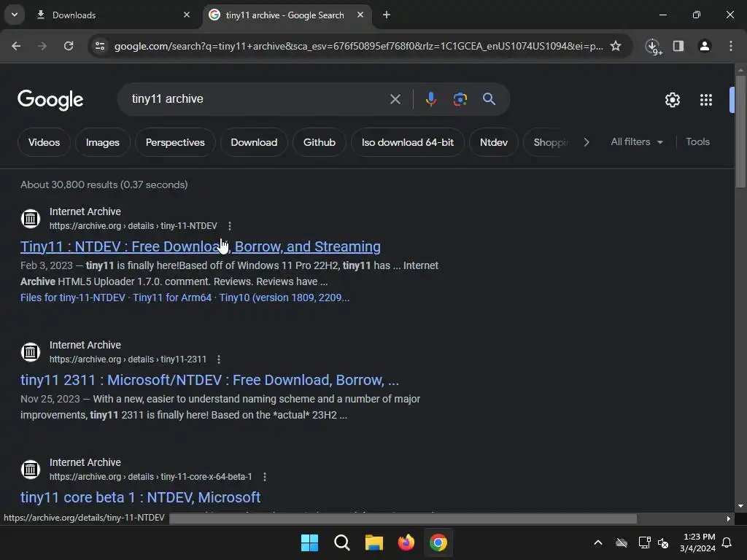Show hidden system tray icons chevron
The image size is (747, 560).
[598, 542]
